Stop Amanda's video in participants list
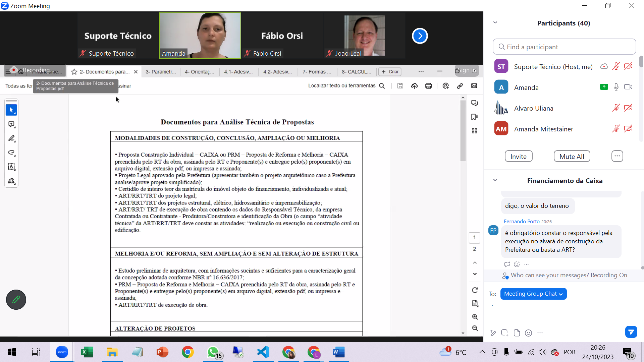 pos(628,87)
